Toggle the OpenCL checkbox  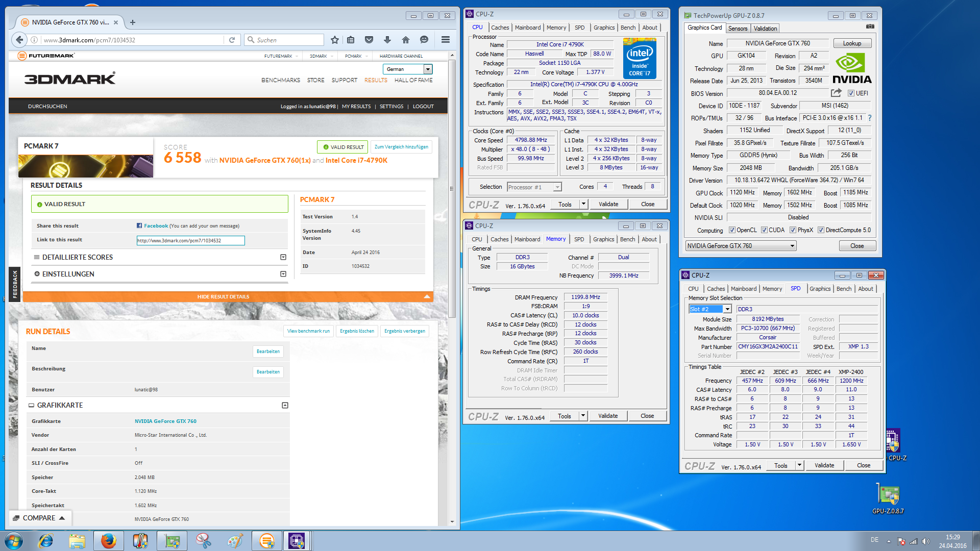(x=732, y=230)
